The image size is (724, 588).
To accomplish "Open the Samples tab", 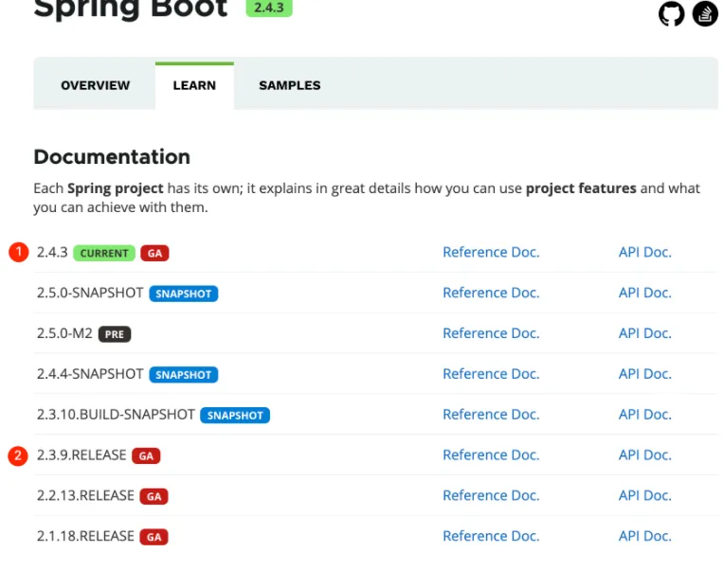I will coord(290,85).
